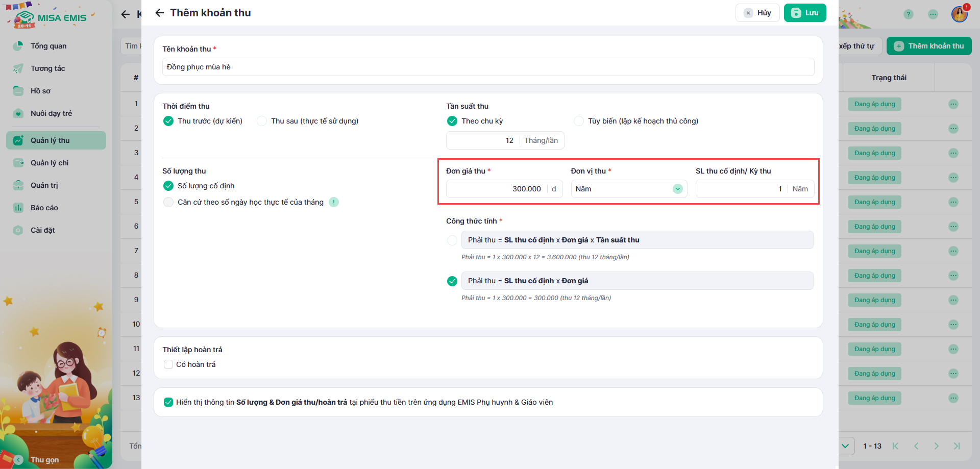Open Quản lý chi in sidebar
The width and height of the screenshot is (980, 469).
click(x=50, y=163)
